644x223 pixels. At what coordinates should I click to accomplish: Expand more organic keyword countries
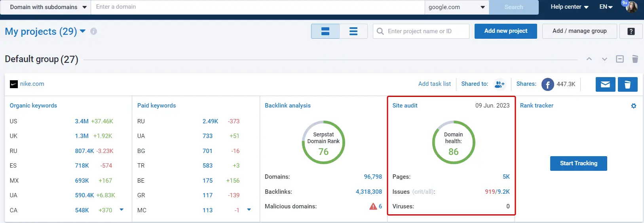pos(122,210)
